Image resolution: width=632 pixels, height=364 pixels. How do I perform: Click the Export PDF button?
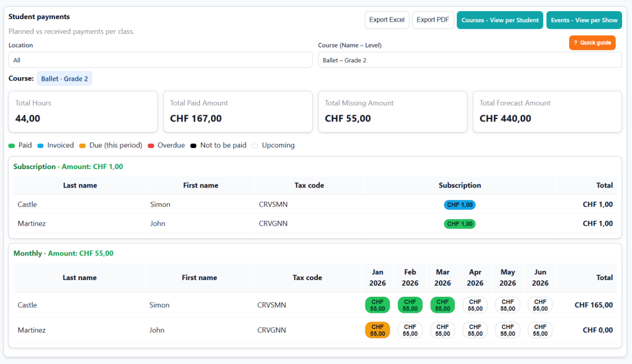[x=433, y=20]
